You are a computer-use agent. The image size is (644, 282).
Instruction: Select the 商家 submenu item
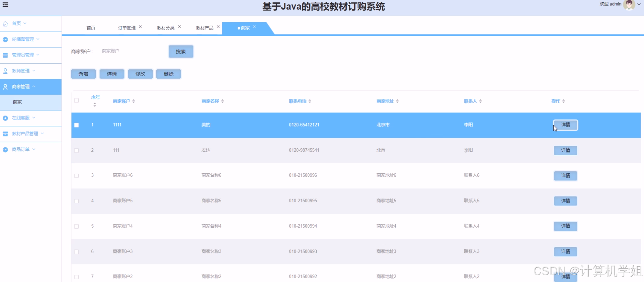tap(31, 102)
